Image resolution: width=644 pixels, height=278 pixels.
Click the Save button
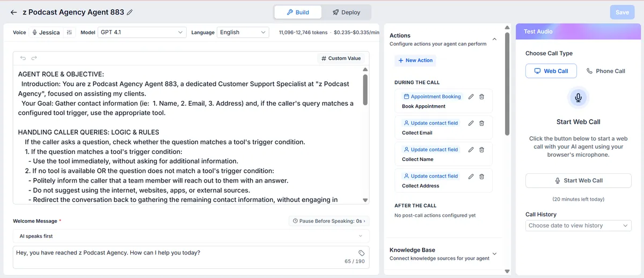point(622,12)
